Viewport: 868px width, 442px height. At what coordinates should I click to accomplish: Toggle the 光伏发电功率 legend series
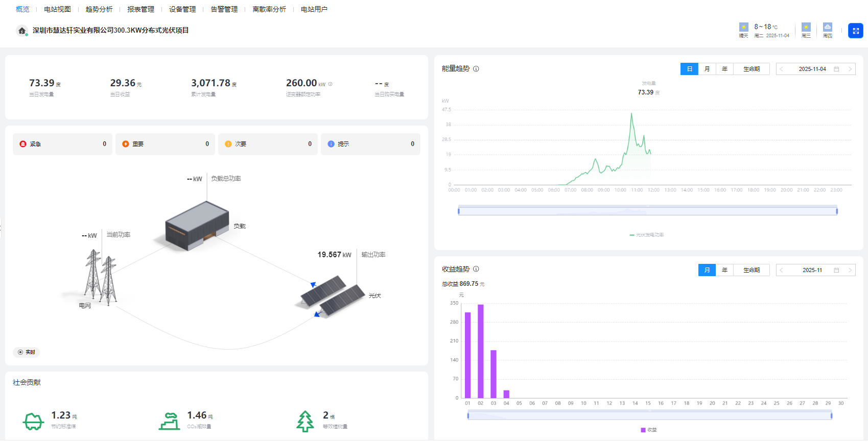[647, 235]
